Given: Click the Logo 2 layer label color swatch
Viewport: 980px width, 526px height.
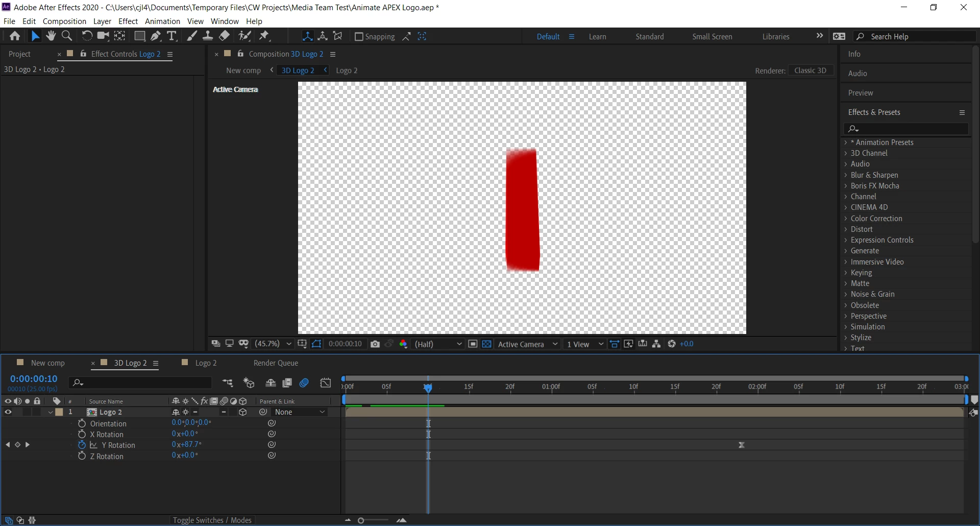Looking at the screenshot, I should tap(60, 412).
